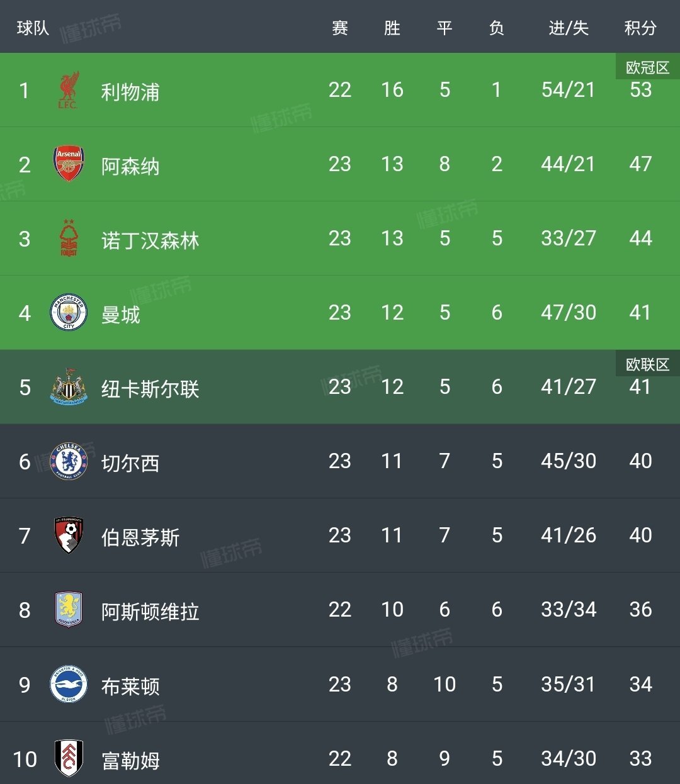Click the 欧联区 zone label

(x=647, y=364)
